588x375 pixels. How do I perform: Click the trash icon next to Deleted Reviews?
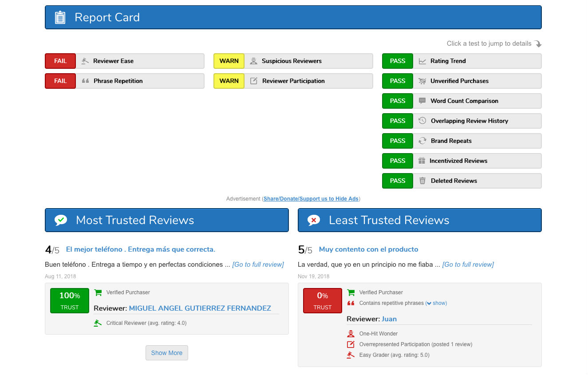[x=422, y=181]
